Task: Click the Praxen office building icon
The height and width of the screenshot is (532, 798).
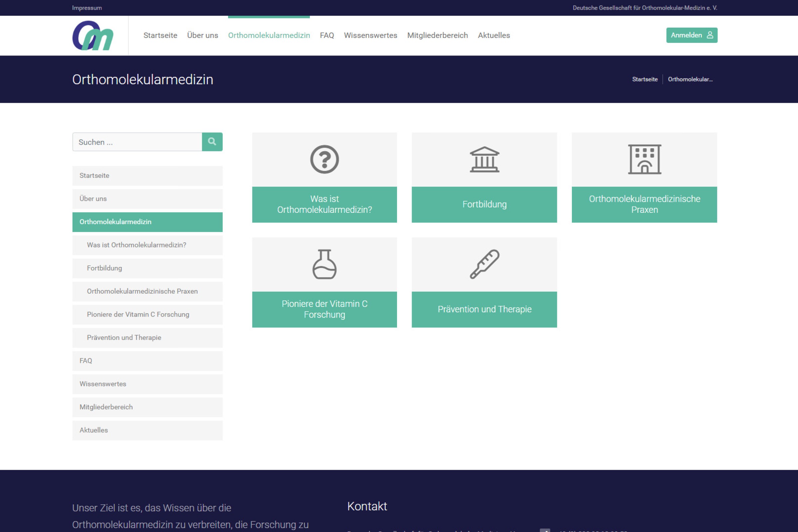Action: click(644, 160)
